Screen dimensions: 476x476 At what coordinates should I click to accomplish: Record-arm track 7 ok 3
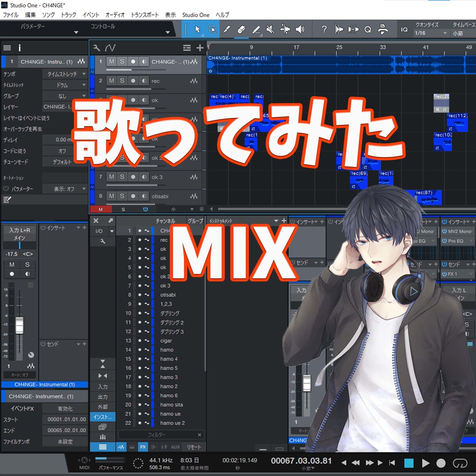pos(133,177)
